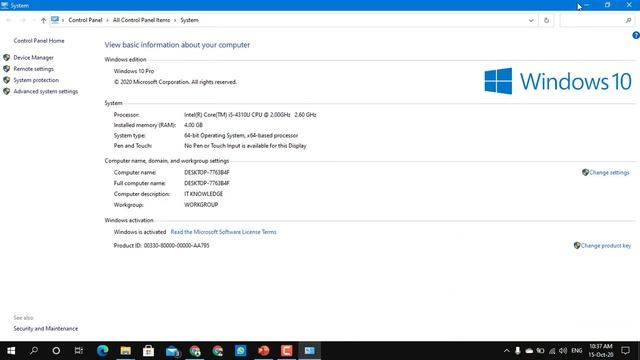The width and height of the screenshot is (640, 360).
Task: Open WhatsApp from the taskbar
Action: coord(240,351)
